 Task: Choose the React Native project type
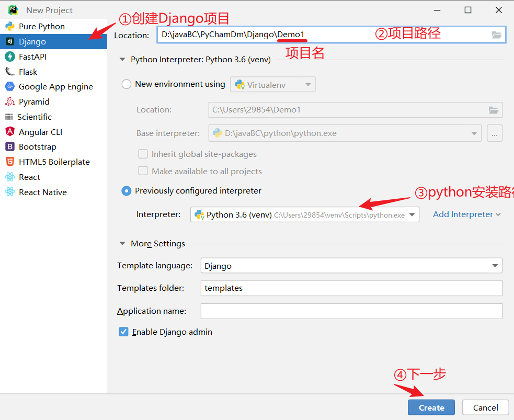pos(42,192)
